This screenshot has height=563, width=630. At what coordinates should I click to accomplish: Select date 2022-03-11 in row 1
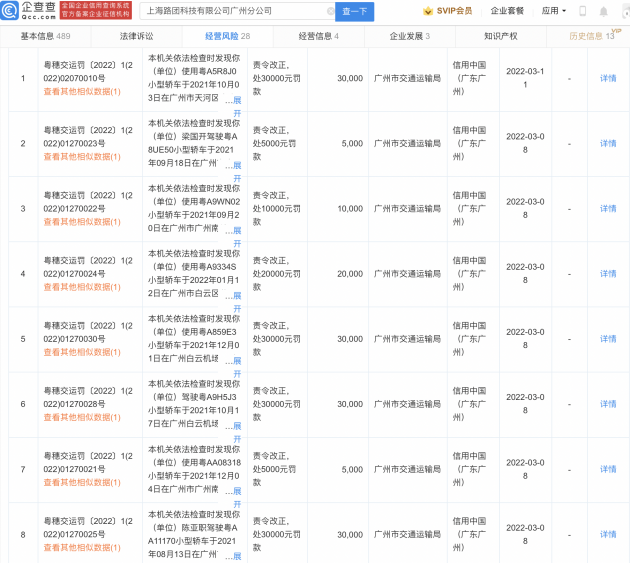525,78
